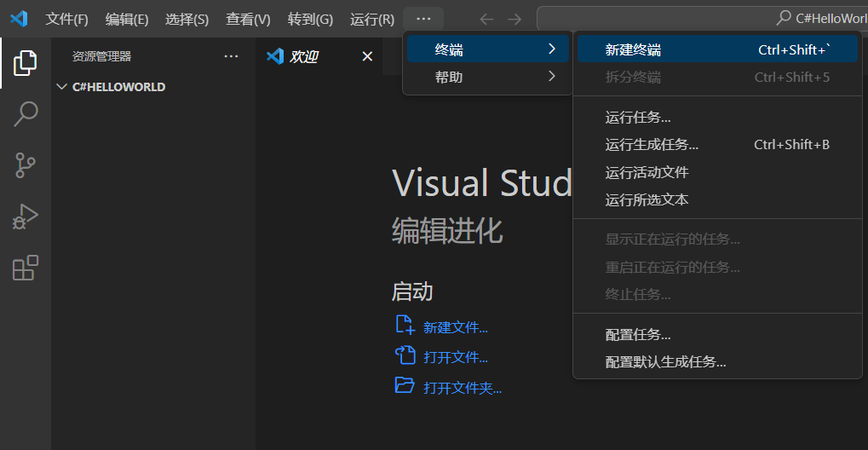Viewport: 868px width, 450px height.
Task: Click the search icon in command center
Action: (x=784, y=18)
